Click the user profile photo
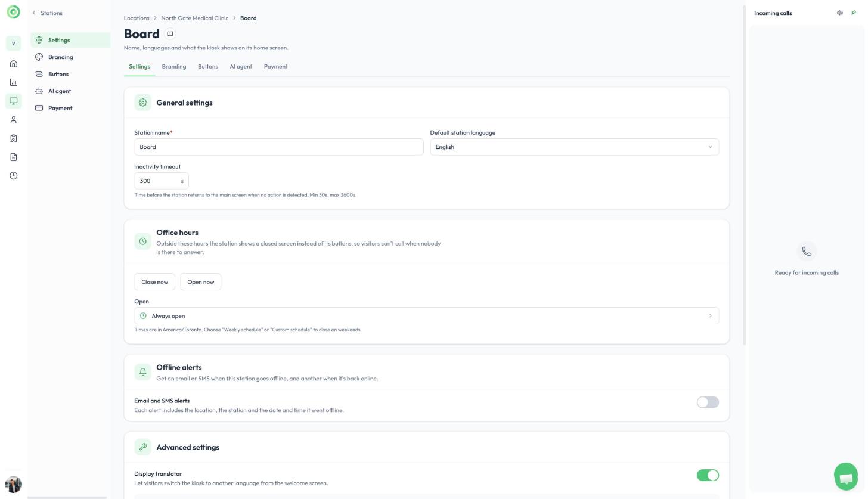 coord(13,484)
